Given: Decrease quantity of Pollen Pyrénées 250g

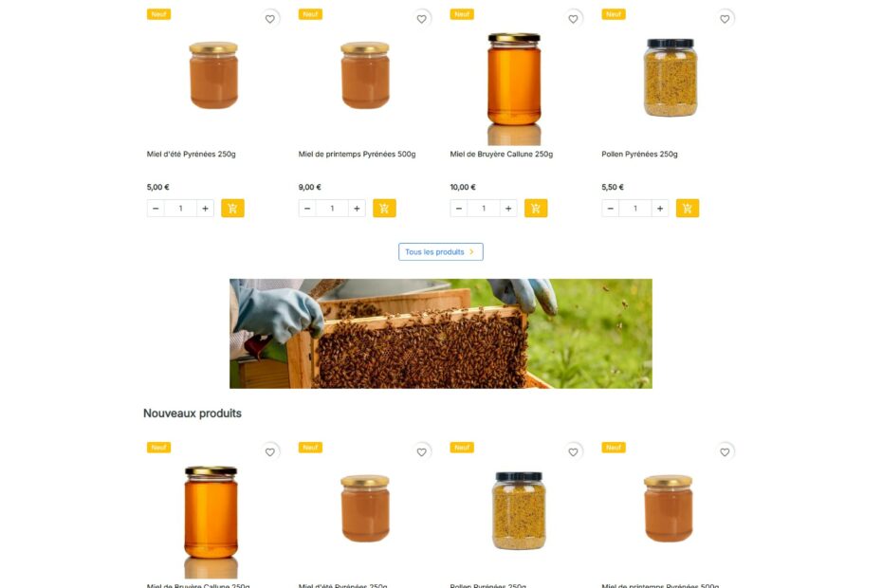Looking at the screenshot, I should [611, 209].
